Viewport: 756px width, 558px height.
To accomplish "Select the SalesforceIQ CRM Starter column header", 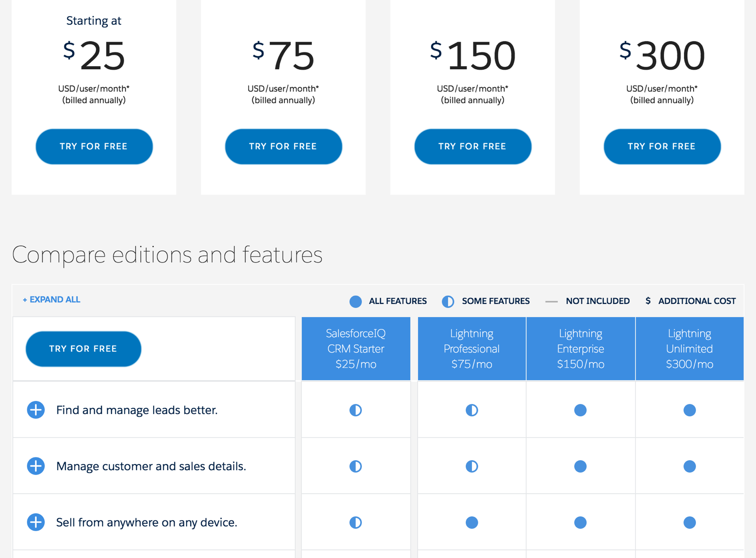I will 356,349.
